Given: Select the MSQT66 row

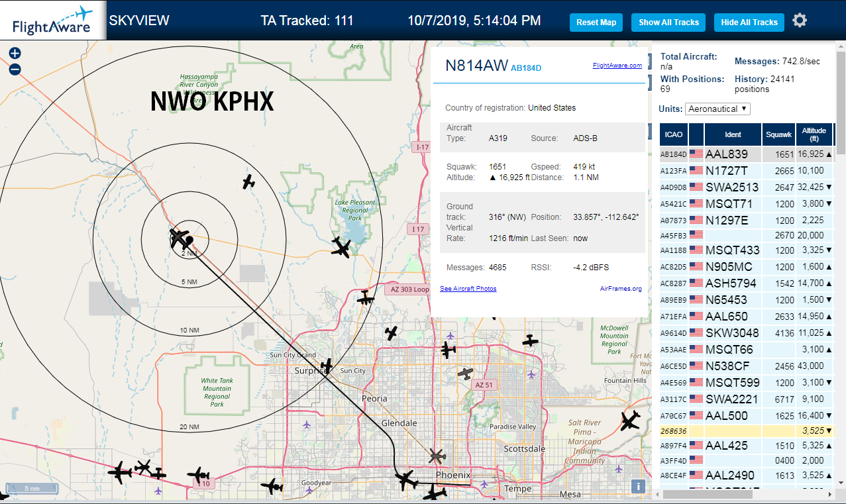Looking at the screenshot, I should 747,349.
